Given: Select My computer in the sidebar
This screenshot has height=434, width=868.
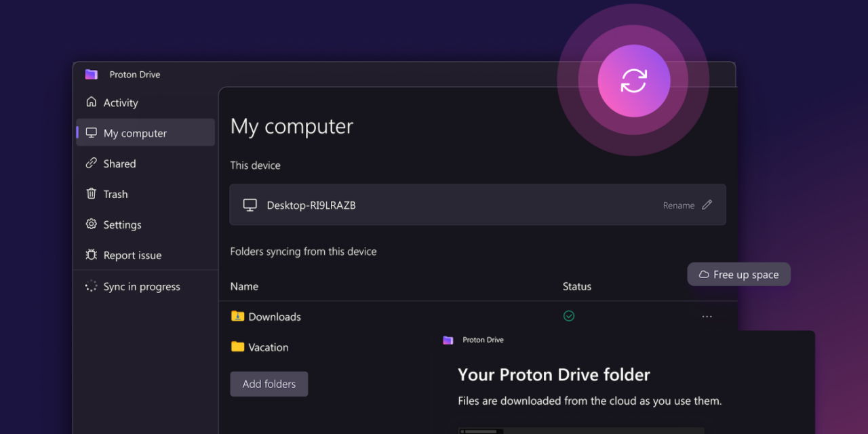Looking at the screenshot, I should tap(134, 133).
